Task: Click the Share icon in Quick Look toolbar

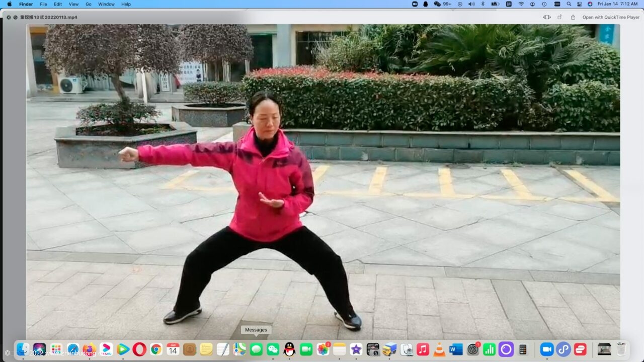Action: 573,17
